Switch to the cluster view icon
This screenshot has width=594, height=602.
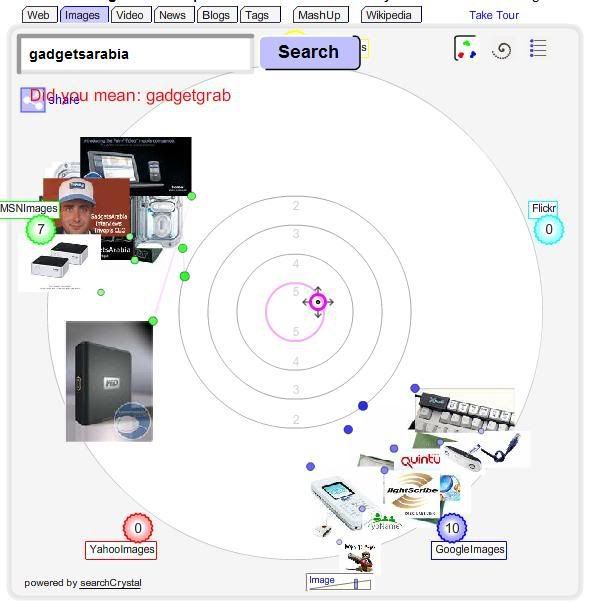465,48
